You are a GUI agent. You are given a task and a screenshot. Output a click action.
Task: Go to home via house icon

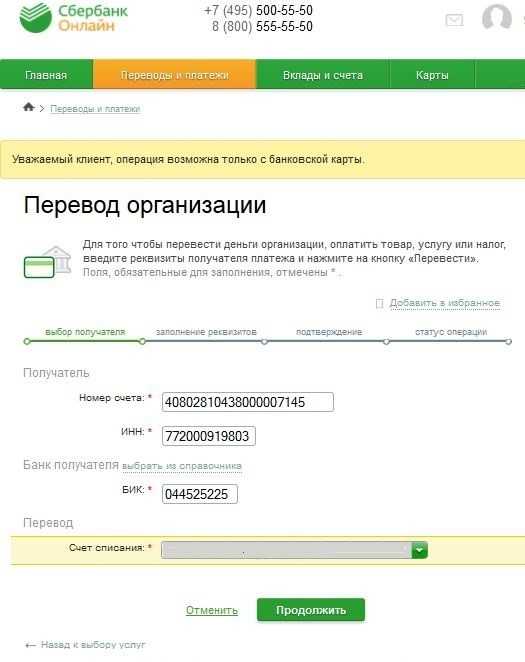click(28, 107)
